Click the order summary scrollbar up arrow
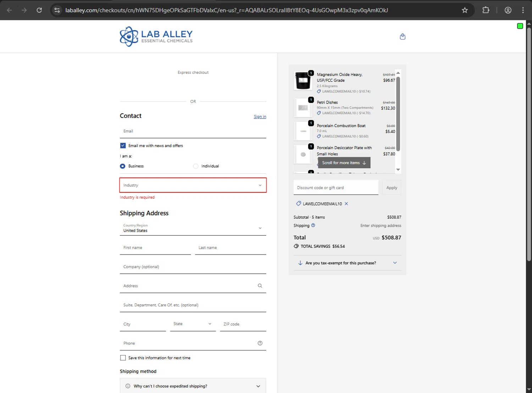532x393 pixels. click(398, 73)
